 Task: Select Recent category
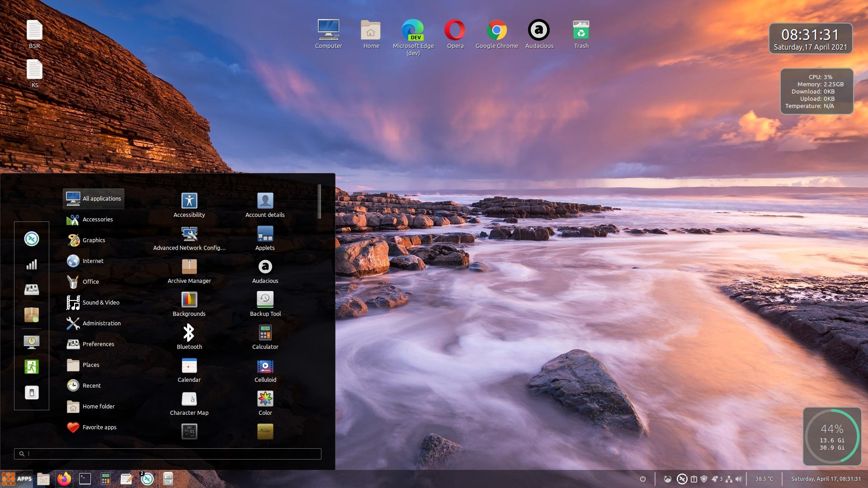click(x=94, y=385)
